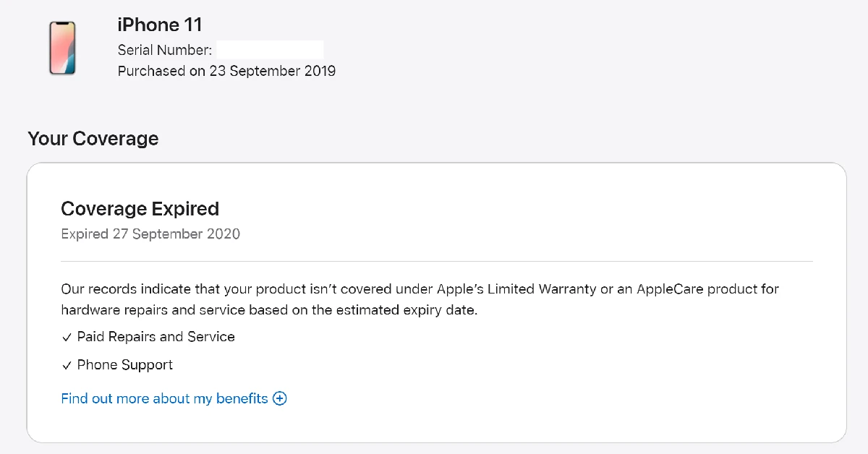The image size is (868, 454).
Task: Click the Expired 27 September 2020 date
Action: coord(150,234)
